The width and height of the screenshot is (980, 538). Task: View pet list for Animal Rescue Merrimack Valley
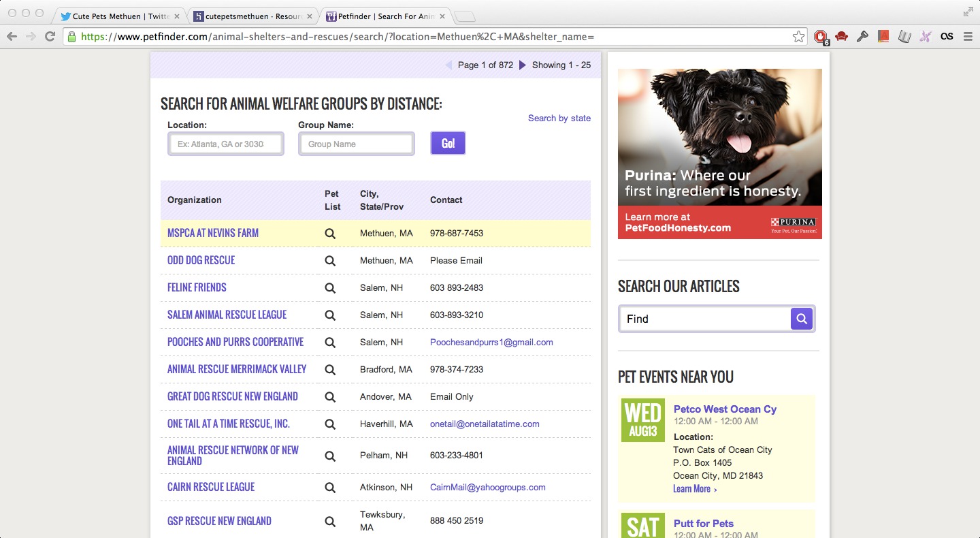(x=330, y=370)
